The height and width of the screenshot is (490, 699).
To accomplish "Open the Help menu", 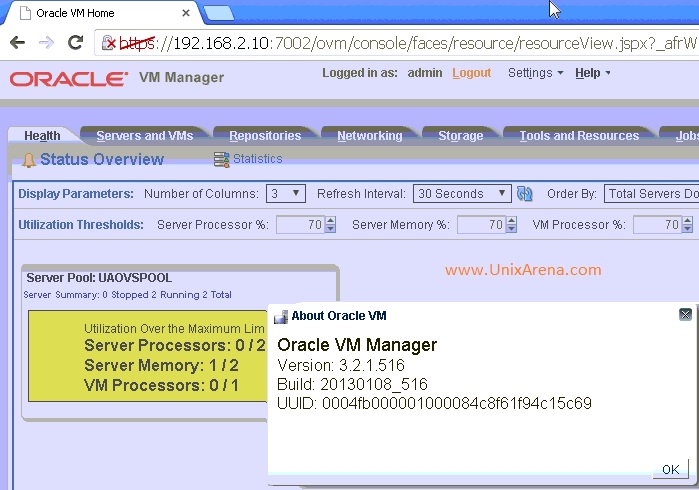I will (592, 73).
